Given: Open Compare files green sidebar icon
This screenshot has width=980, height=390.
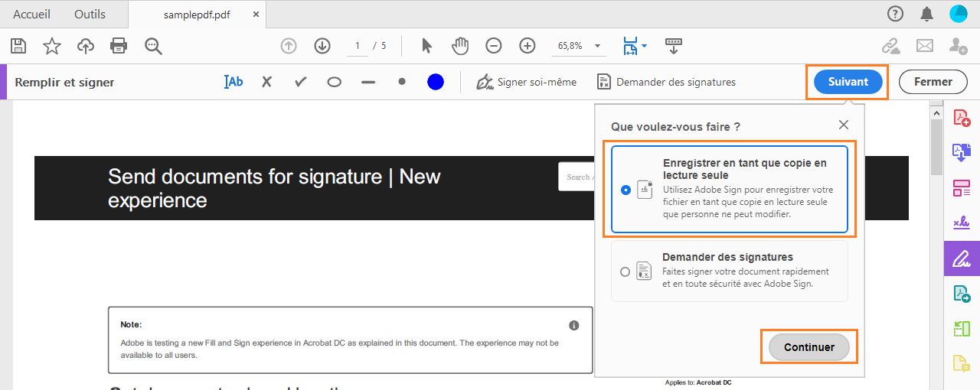Looking at the screenshot, I should 962,328.
